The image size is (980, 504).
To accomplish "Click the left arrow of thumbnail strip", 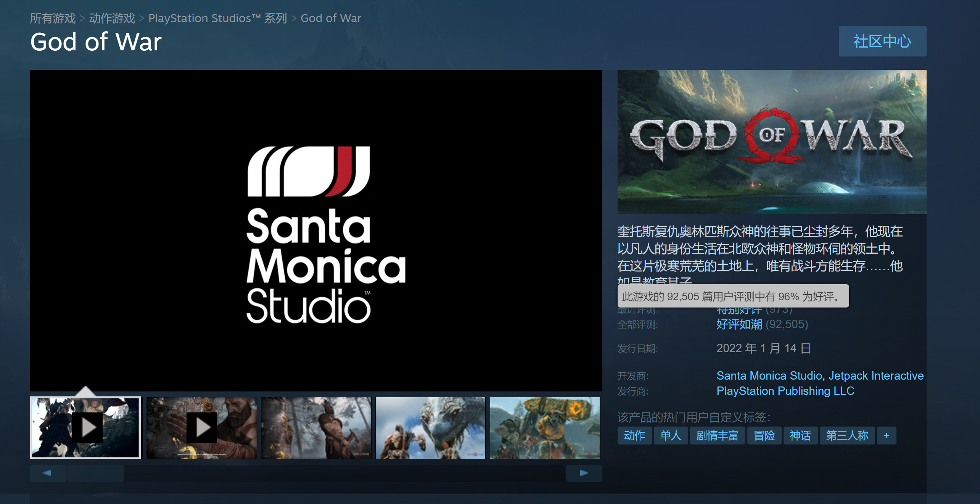I will [x=48, y=473].
